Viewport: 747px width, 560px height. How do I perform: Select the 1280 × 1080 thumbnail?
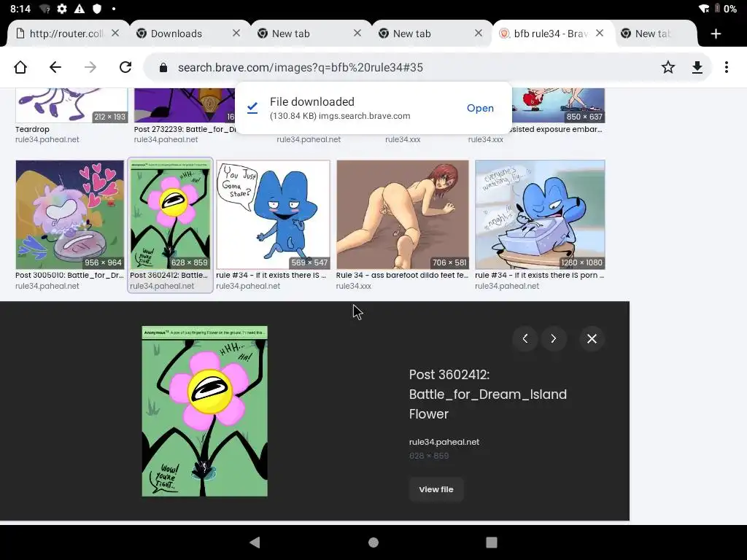(x=540, y=215)
